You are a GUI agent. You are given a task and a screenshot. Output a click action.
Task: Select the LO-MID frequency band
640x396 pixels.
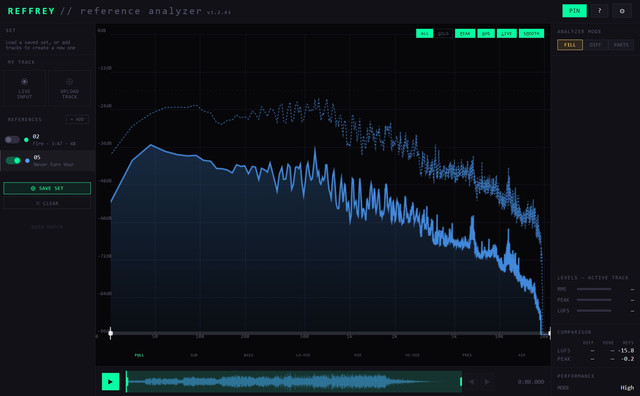click(x=303, y=355)
